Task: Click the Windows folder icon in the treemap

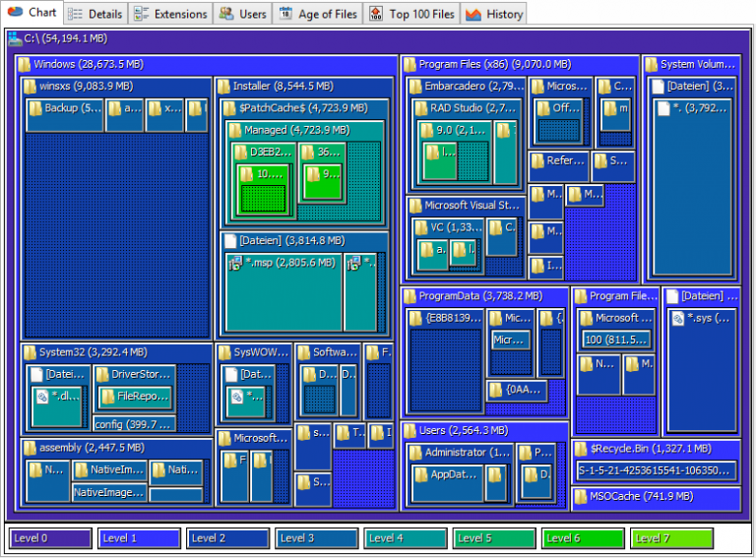Action: [x=25, y=65]
